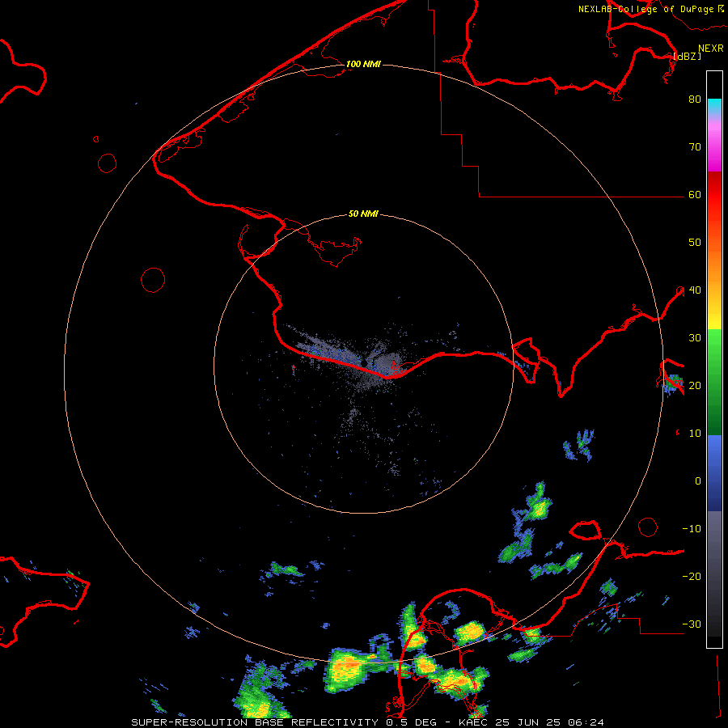Click the 40 value on the dBZ scale
Image resolution: width=728 pixels, height=728 pixels.
point(695,290)
